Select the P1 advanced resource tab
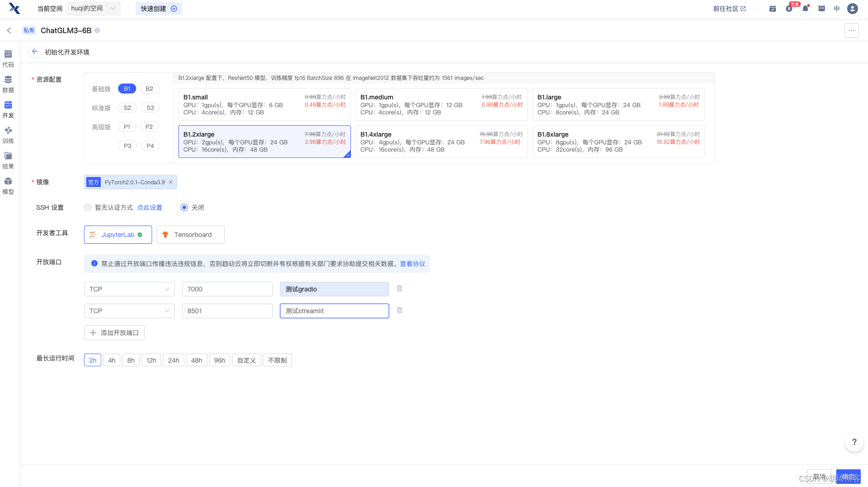Image resolution: width=868 pixels, height=487 pixels. [x=127, y=127]
